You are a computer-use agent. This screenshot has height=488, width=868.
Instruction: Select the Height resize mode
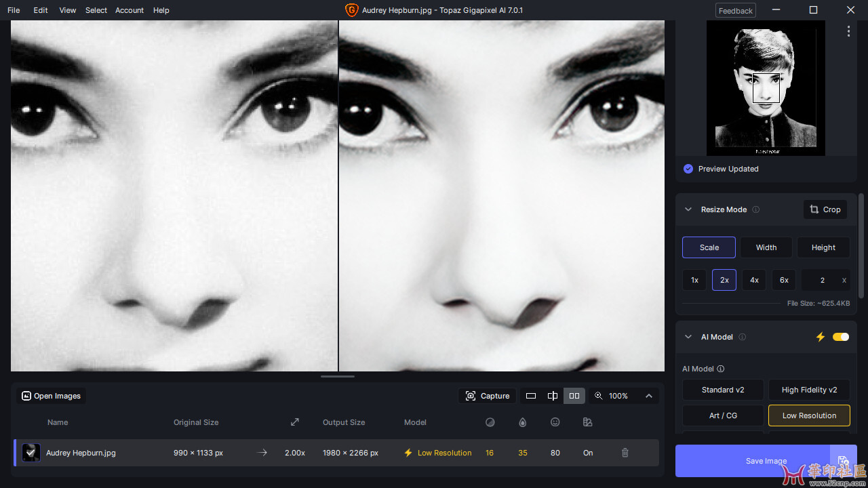click(x=823, y=247)
